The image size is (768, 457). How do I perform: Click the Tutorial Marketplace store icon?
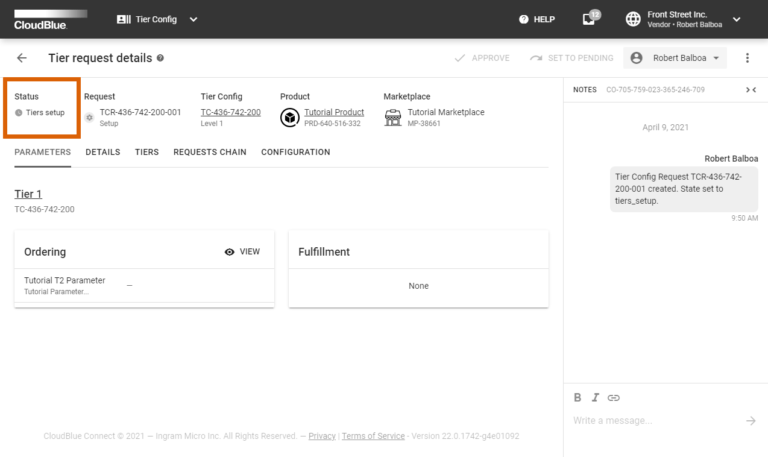tap(393, 118)
